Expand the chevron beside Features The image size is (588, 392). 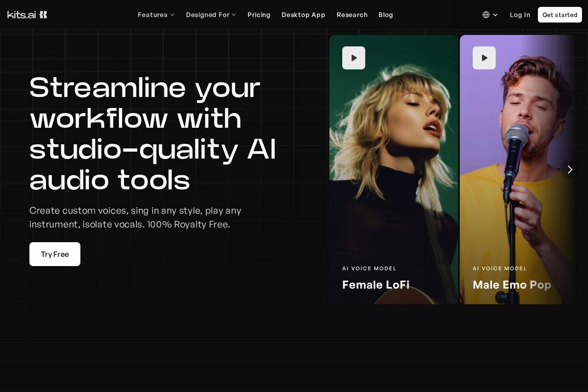[x=172, y=15]
